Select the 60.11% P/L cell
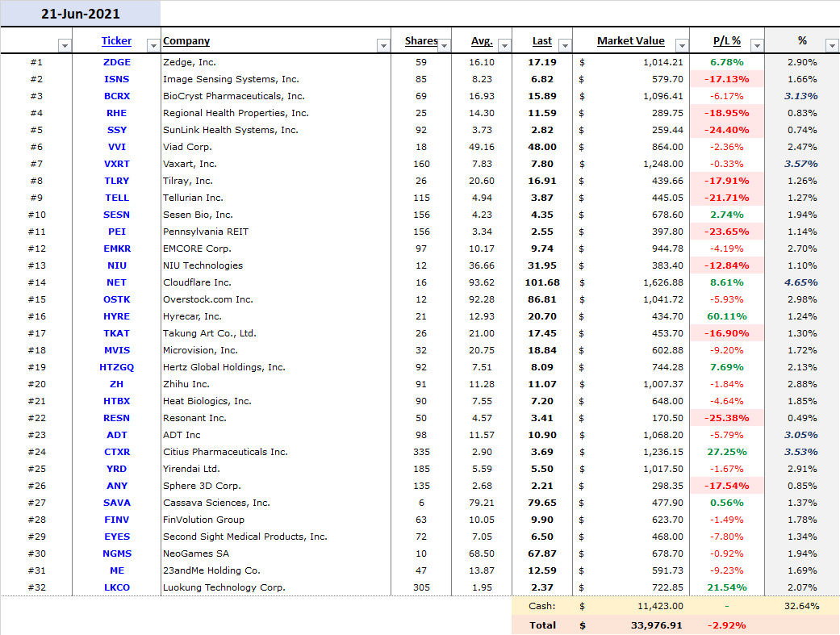The height and width of the screenshot is (635, 840). tap(727, 316)
